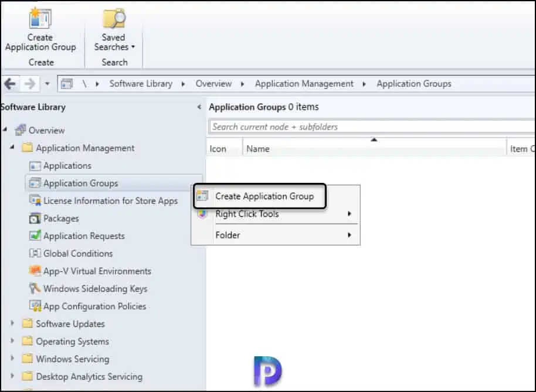Screen dimensions: 536x392
Task: Click the Global Conditions node icon
Action: click(35, 253)
